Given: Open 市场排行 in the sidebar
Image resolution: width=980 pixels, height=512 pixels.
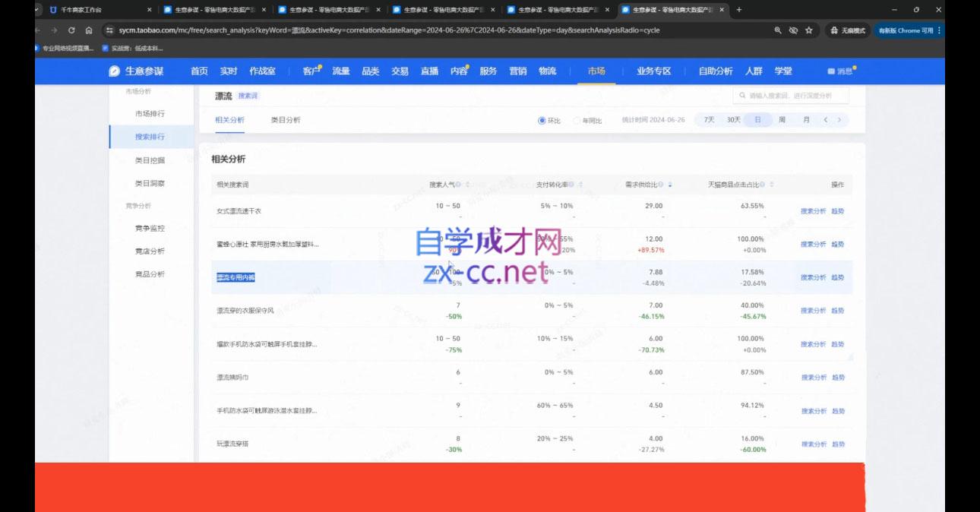Looking at the screenshot, I should (150, 114).
